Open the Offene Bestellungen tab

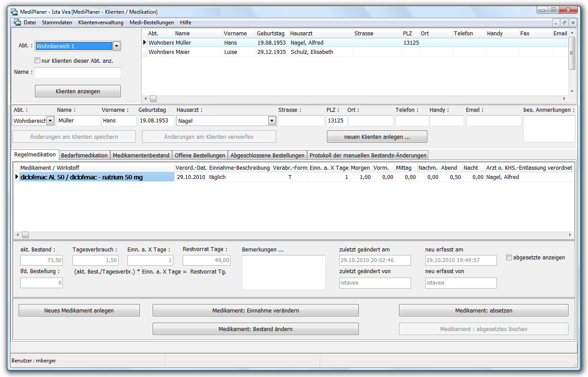pos(200,155)
